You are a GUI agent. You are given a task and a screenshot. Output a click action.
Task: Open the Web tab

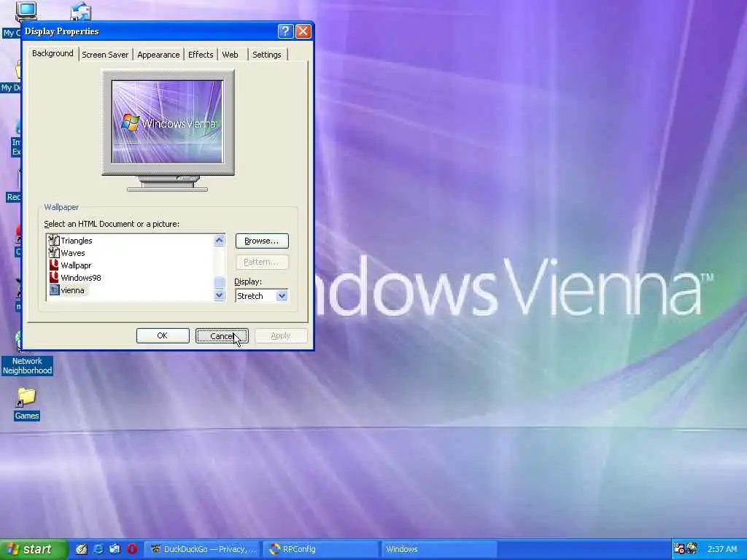coord(230,55)
